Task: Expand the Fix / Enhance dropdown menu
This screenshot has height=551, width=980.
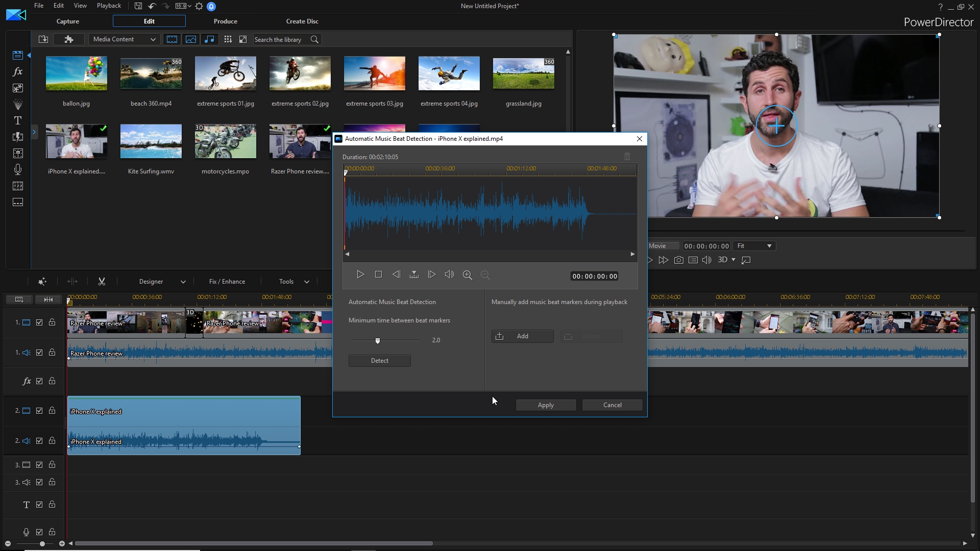Action: (x=227, y=281)
